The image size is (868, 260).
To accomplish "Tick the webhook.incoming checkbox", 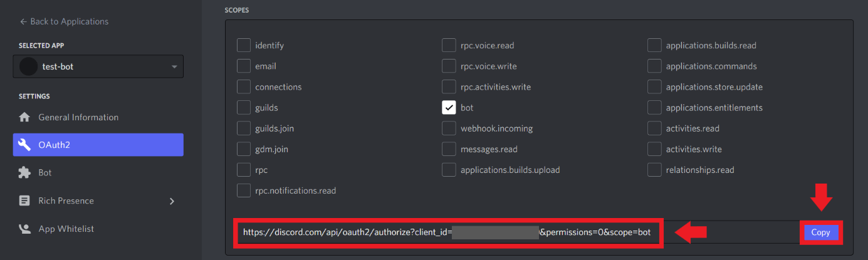I will click(x=449, y=128).
